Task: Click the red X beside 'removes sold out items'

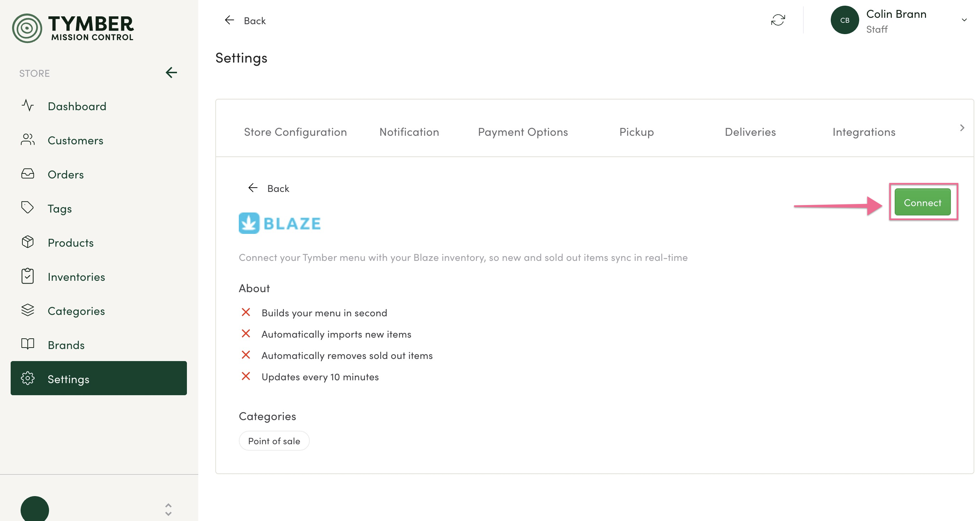Action: (246, 355)
